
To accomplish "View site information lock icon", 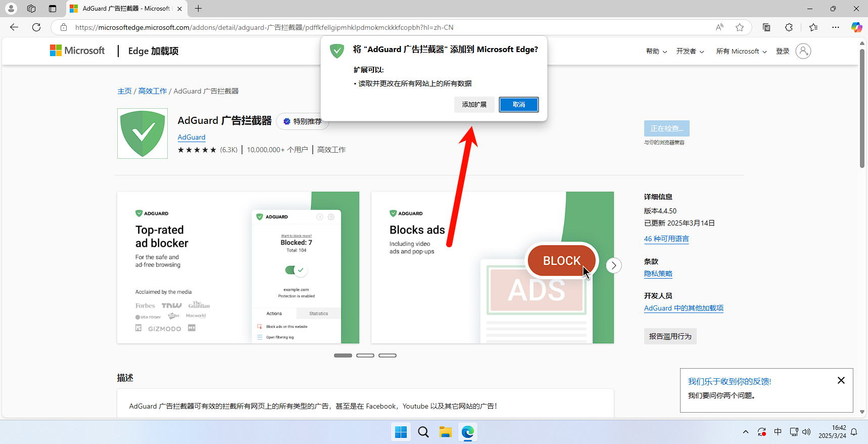I will tap(64, 27).
